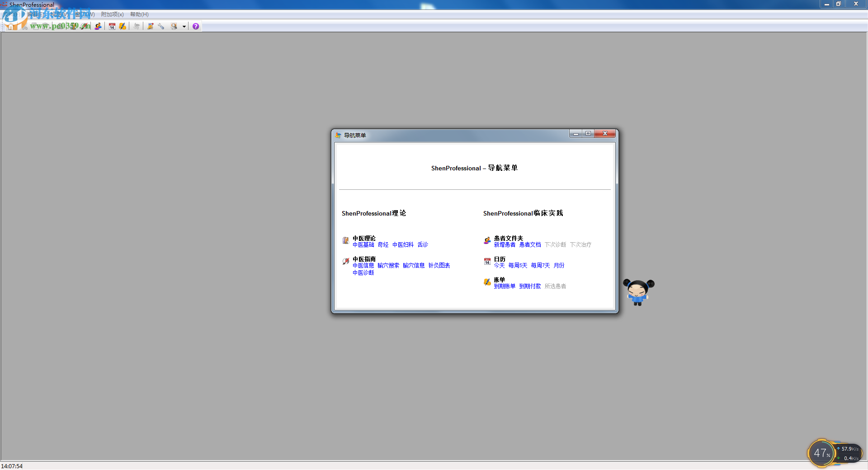
Task: Click the acupuncture guide icon in toolbar
Action: point(85,26)
